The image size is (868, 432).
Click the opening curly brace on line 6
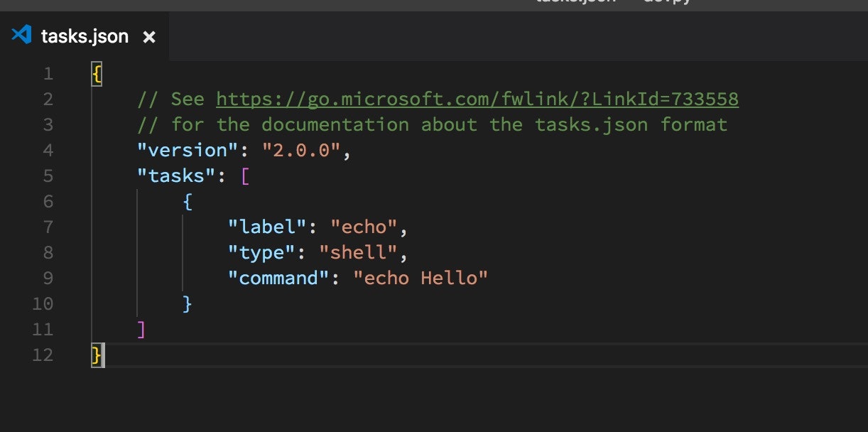pos(188,201)
